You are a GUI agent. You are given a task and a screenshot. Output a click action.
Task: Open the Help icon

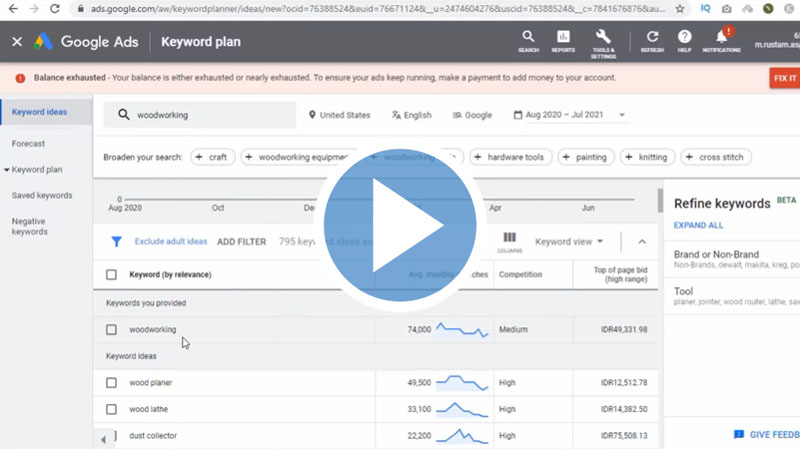pyautogui.click(x=684, y=41)
